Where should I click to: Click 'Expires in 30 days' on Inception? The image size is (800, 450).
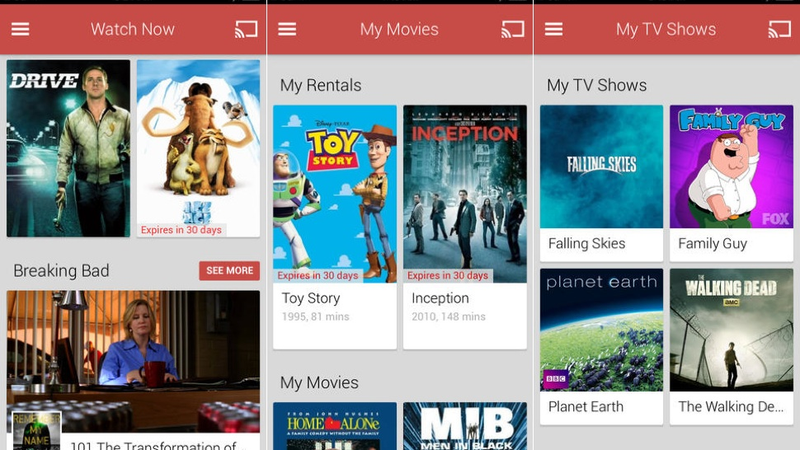[447, 276]
